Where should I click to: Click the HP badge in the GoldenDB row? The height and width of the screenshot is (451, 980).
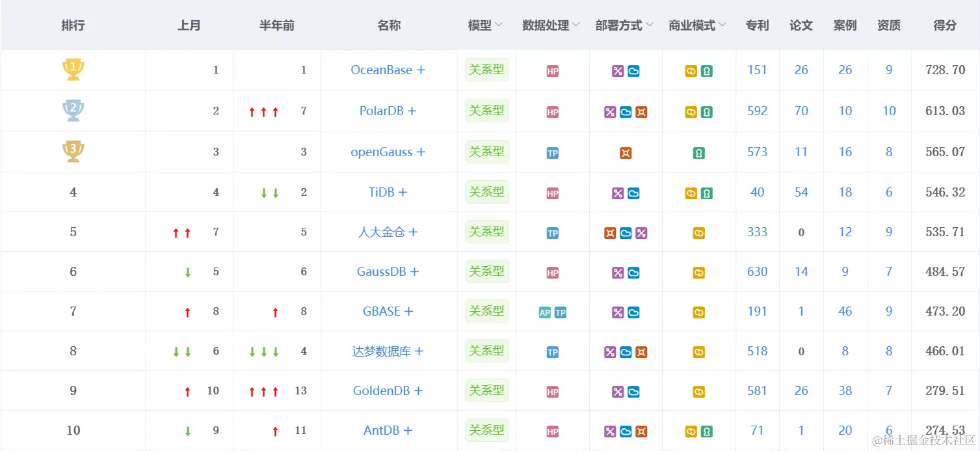[553, 392]
